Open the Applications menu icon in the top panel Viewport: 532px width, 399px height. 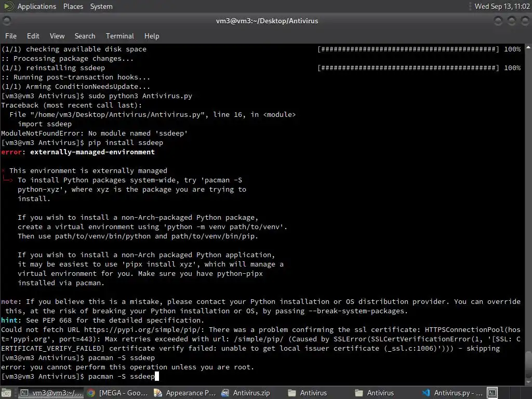[8, 6]
